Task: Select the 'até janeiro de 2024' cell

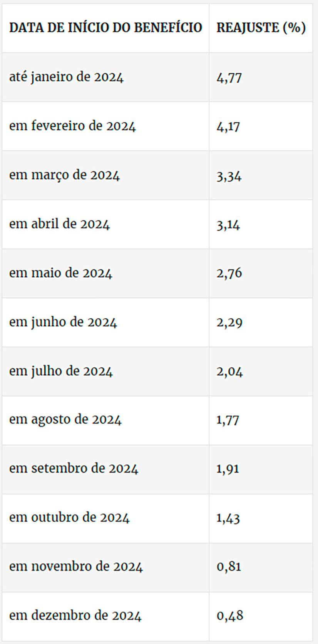Action: point(105,77)
